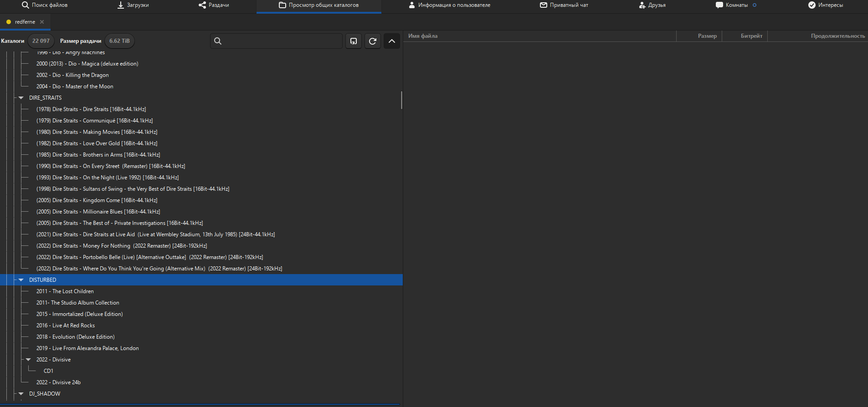
Task: Select the redferne user tab
Action: pos(25,22)
